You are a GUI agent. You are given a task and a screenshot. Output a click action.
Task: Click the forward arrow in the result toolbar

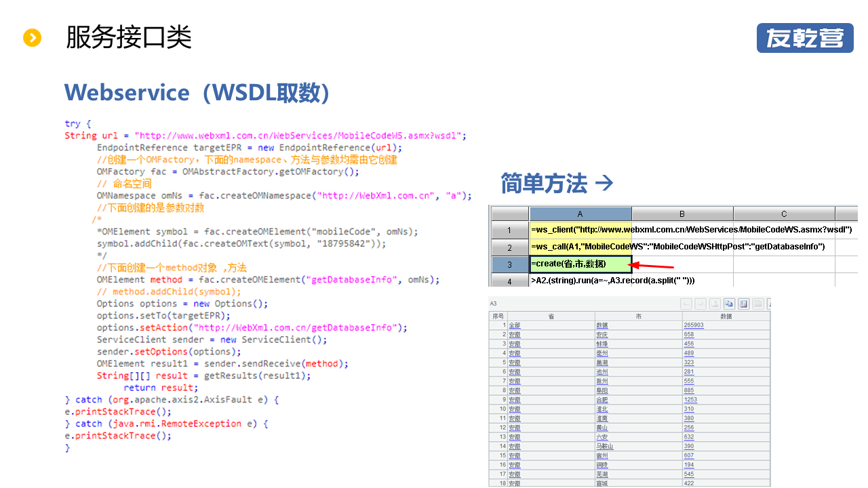click(x=701, y=304)
